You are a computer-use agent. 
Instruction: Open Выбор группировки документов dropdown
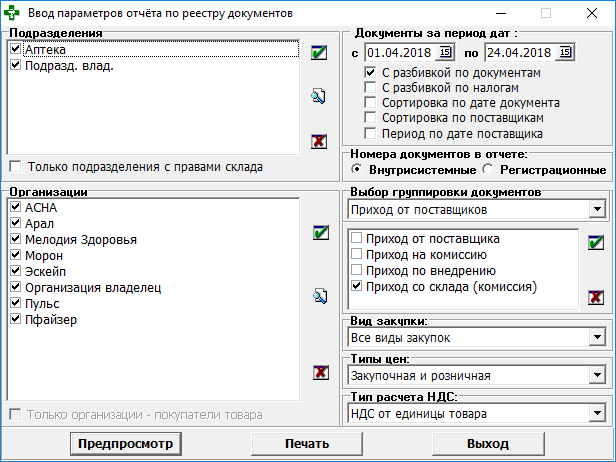pos(597,209)
